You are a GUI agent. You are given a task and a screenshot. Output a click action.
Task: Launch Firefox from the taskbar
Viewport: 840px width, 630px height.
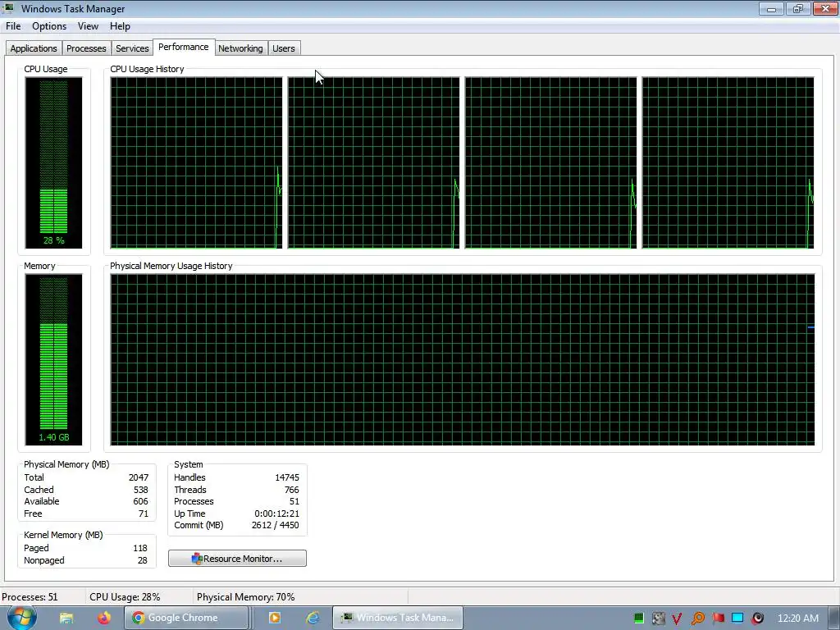point(104,618)
